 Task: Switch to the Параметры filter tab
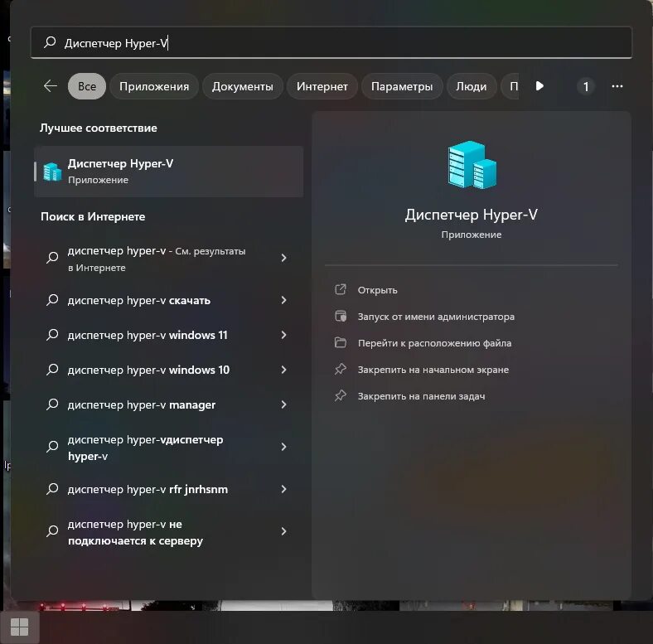(402, 86)
